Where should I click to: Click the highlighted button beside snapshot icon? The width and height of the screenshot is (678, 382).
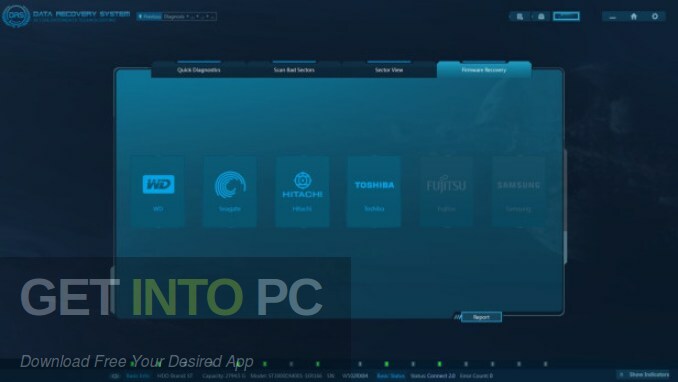(566, 16)
